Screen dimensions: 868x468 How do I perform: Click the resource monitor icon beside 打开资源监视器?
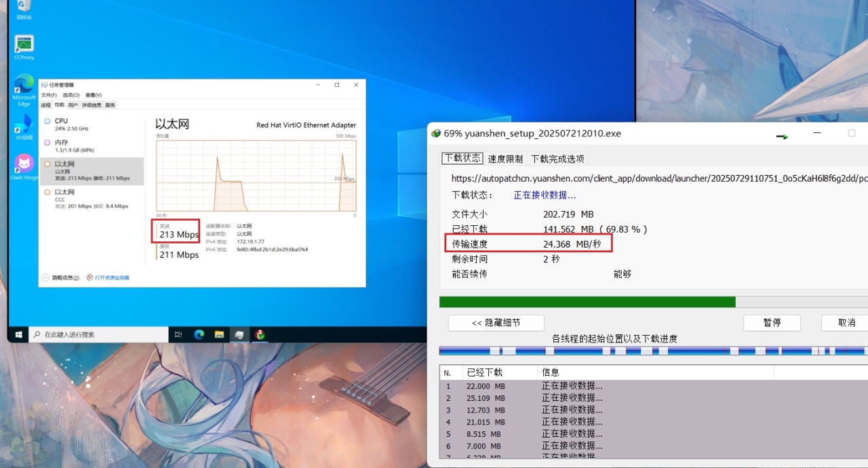pos(90,277)
